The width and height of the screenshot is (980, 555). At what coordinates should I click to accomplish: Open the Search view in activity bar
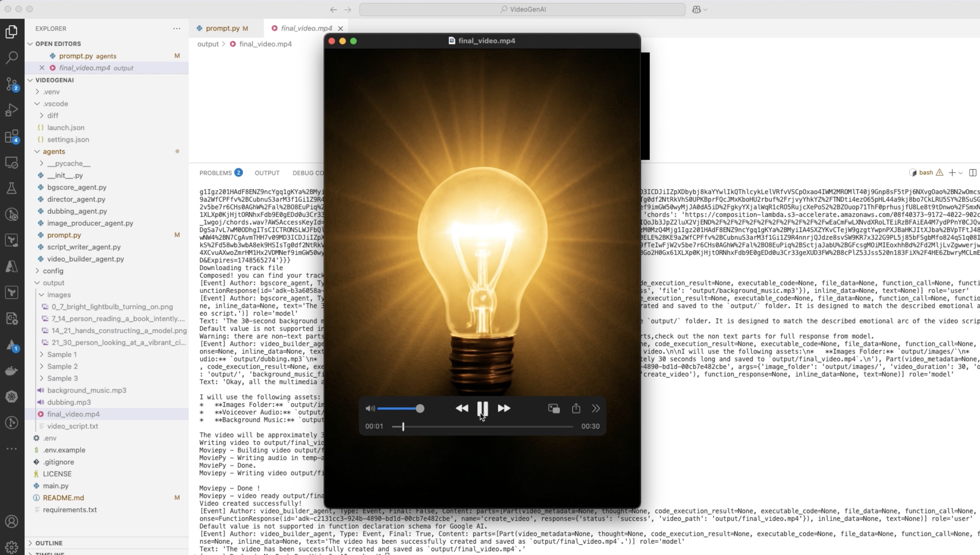(x=11, y=58)
